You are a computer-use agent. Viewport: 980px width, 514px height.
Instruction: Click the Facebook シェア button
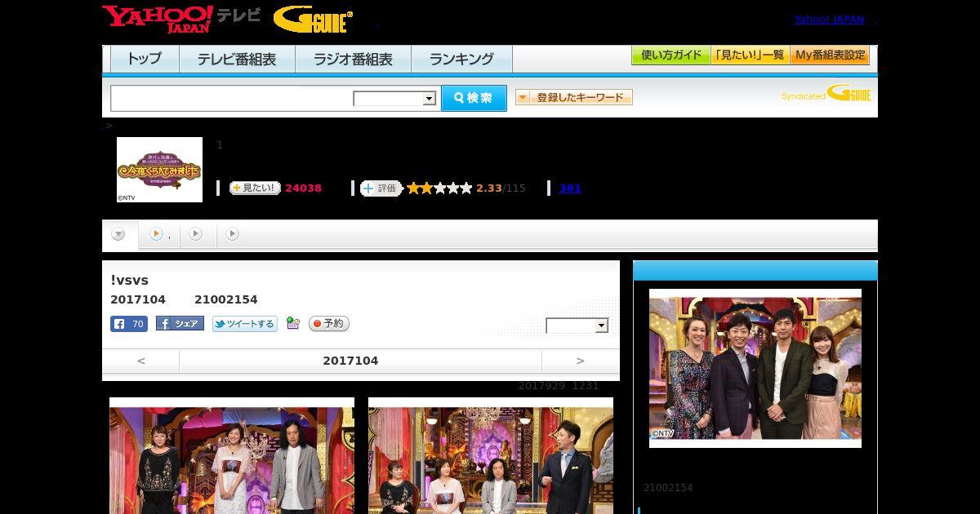pos(180,324)
